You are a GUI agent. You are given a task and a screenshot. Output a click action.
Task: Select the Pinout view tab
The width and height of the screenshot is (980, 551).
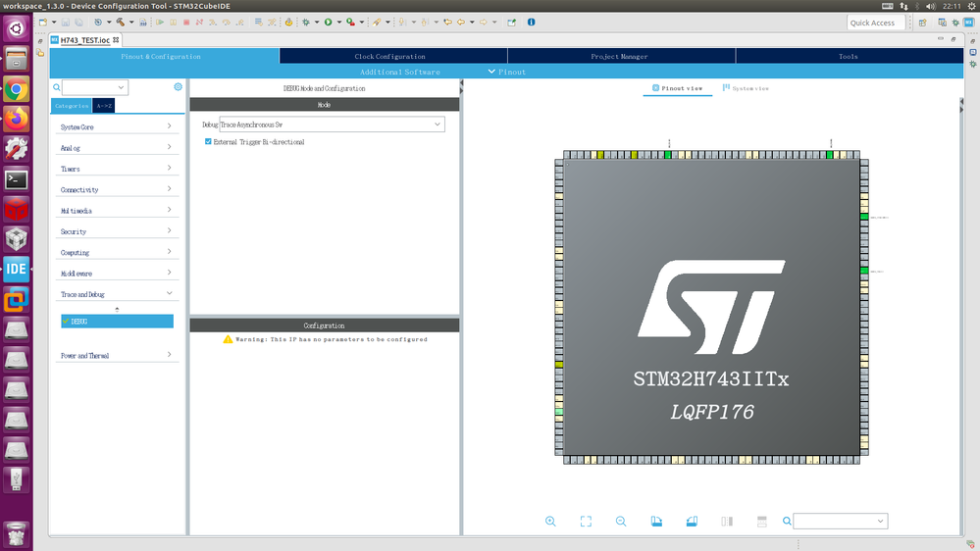click(678, 88)
